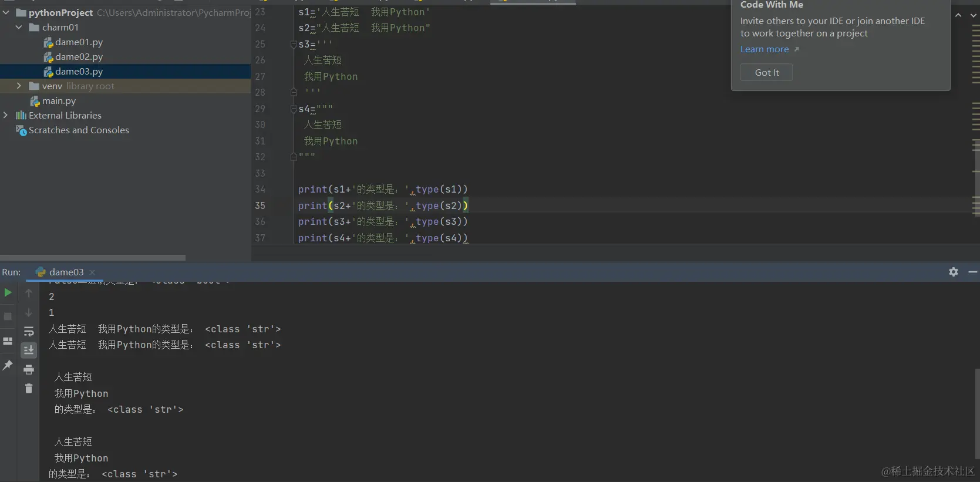980x482 pixels.
Task: Collapse the charm01 folder arrow
Action: (x=19, y=27)
